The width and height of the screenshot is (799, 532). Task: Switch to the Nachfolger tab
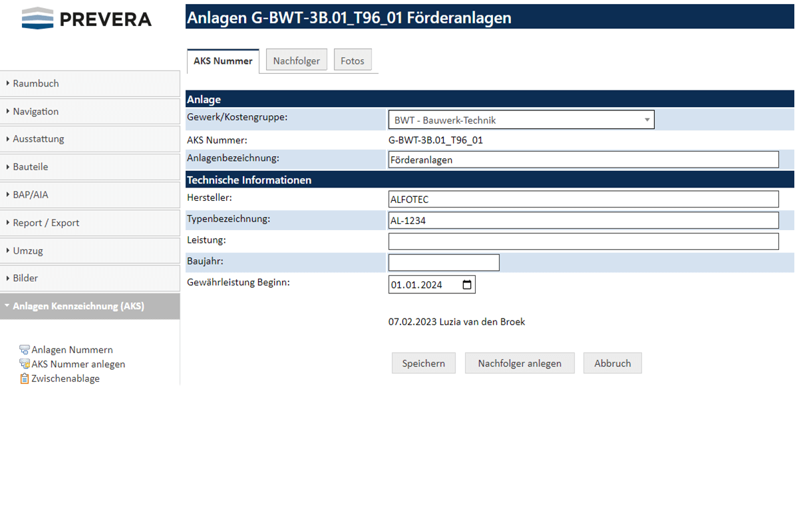coord(296,61)
